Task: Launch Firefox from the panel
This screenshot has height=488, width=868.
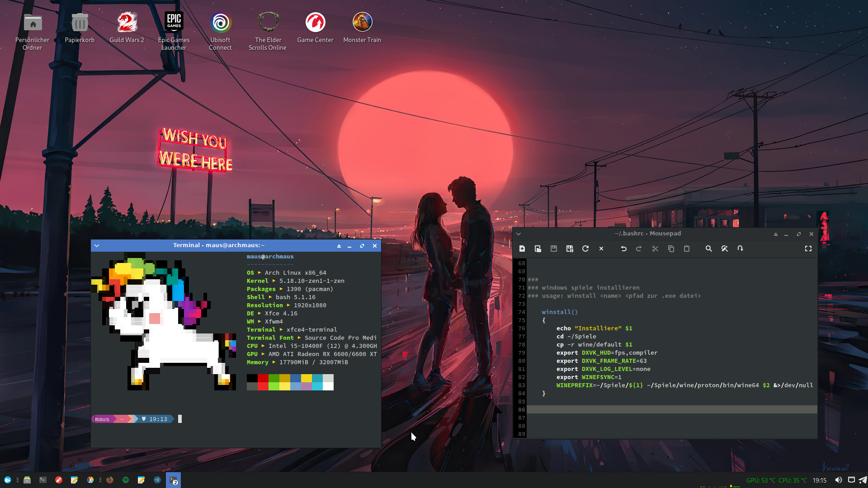Action: [110, 480]
